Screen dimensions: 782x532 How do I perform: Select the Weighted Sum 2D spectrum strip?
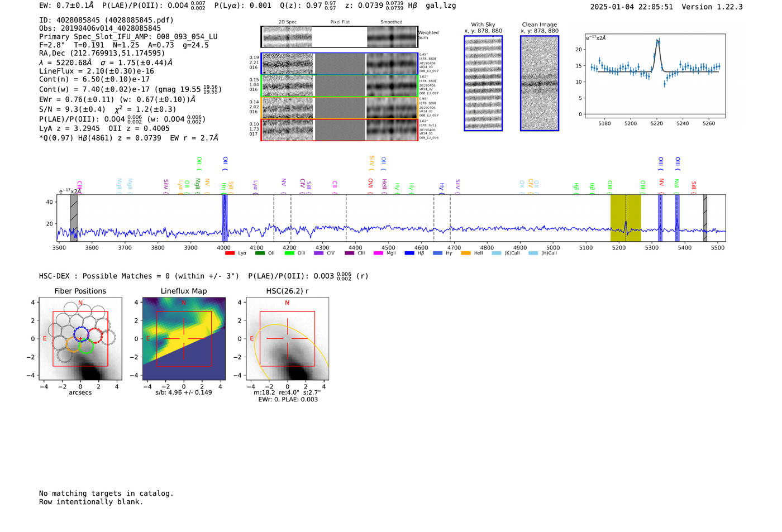click(340, 37)
